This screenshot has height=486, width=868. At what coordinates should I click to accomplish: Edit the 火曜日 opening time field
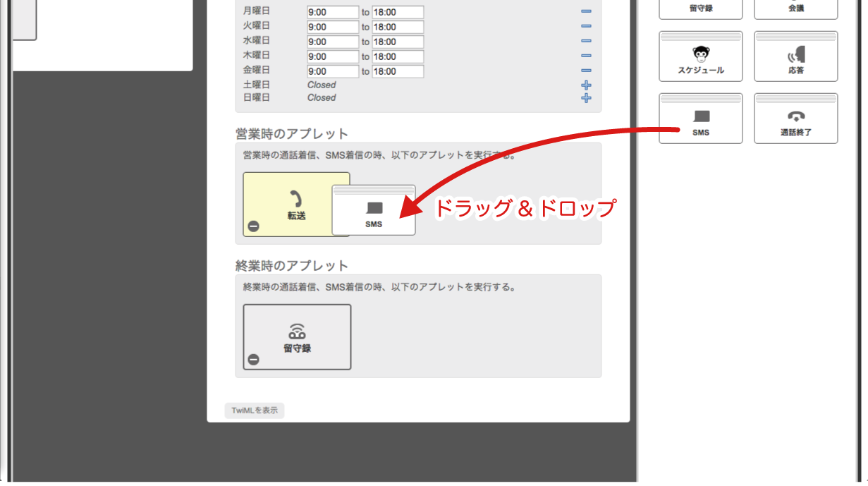coord(333,27)
